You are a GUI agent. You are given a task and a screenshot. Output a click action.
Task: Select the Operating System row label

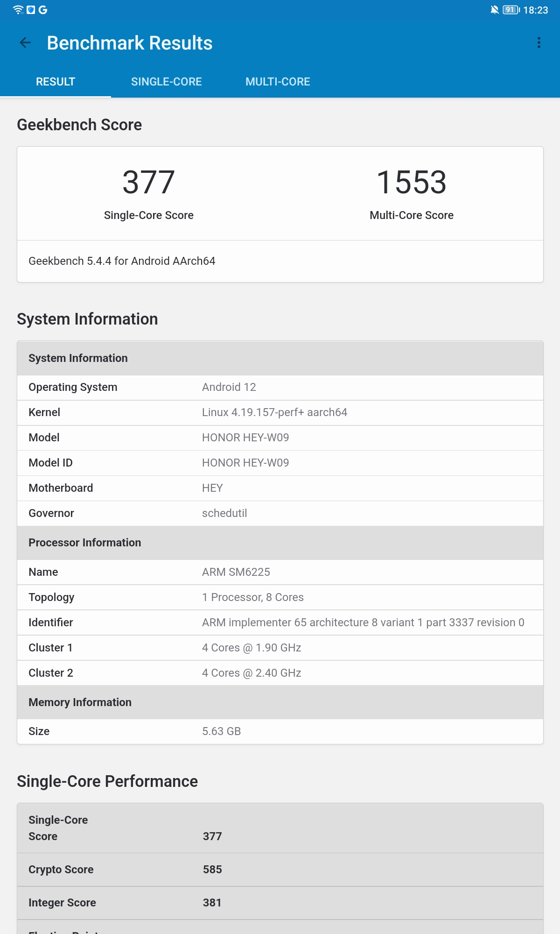click(73, 387)
